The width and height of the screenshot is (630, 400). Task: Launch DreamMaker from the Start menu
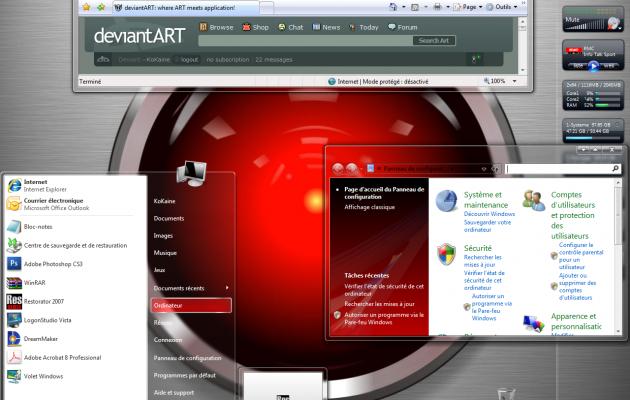click(x=74, y=339)
